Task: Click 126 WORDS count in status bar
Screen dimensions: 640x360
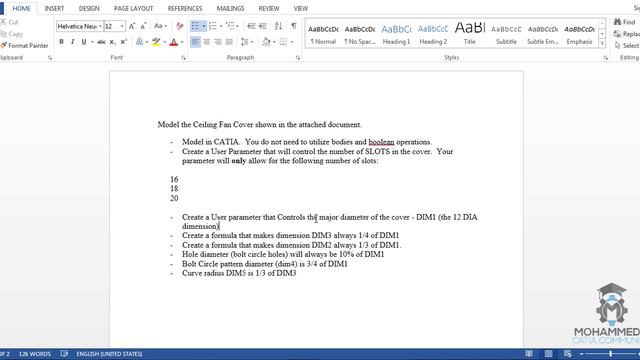Action: pos(35,354)
